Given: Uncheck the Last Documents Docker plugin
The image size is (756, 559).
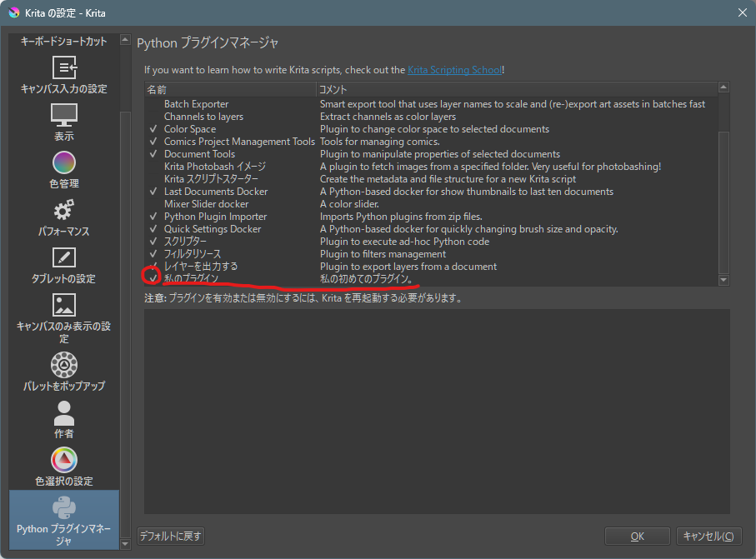Looking at the screenshot, I should tap(153, 192).
